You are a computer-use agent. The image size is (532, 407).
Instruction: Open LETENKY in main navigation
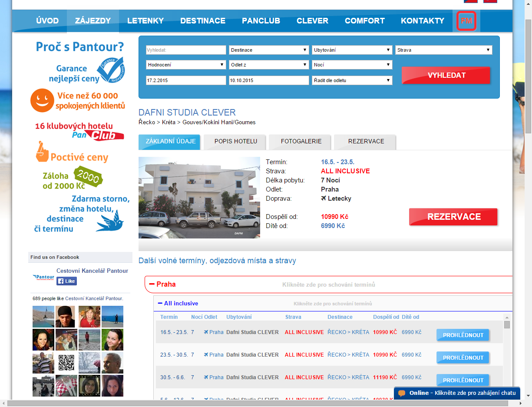coord(145,20)
